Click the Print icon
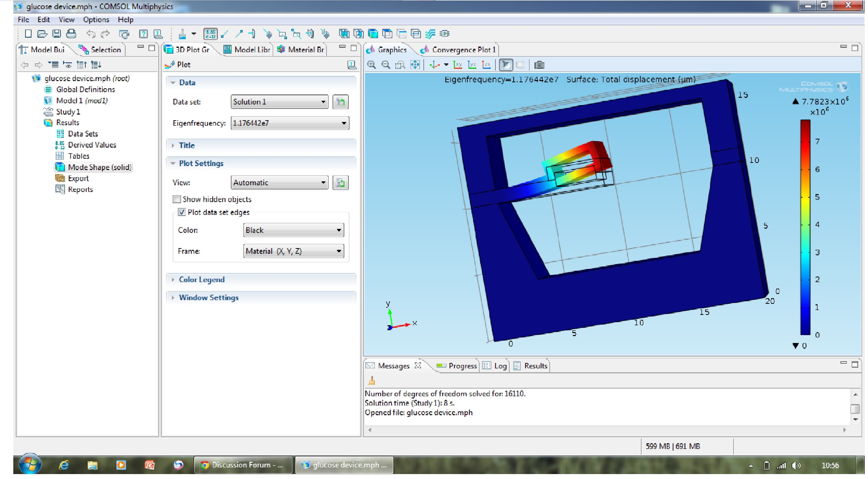This screenshot has width=868, height=479. [71, 34]
